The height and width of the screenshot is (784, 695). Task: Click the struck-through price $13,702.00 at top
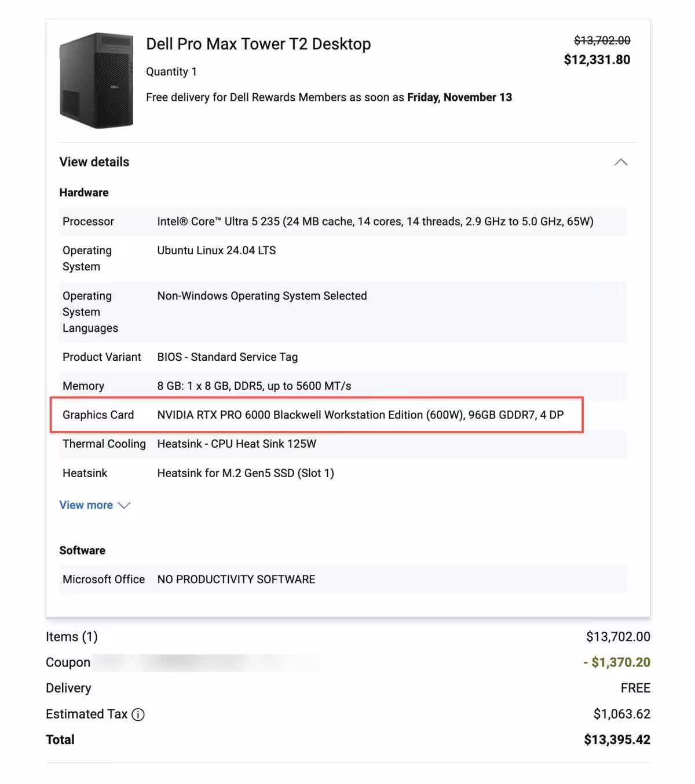pos(602,40)
